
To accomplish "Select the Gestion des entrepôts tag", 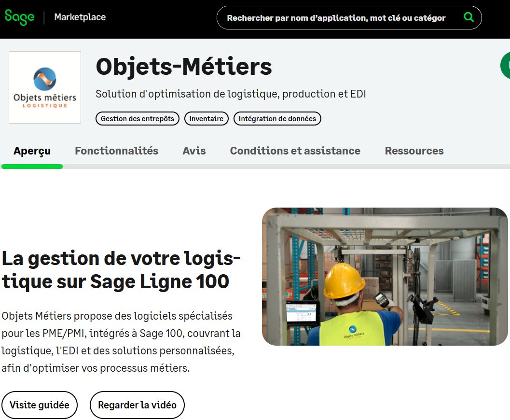I will pos(138,118).
